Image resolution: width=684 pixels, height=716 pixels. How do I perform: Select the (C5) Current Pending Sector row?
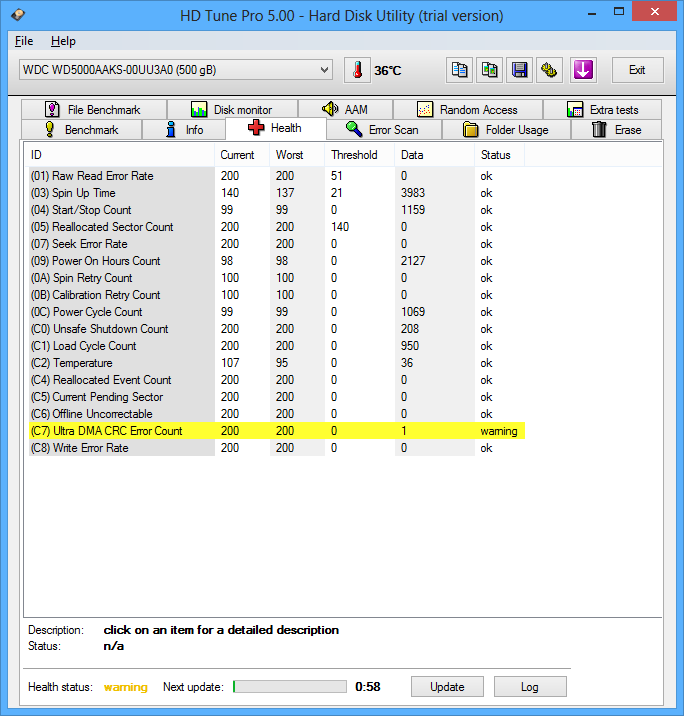coord(277,397)
